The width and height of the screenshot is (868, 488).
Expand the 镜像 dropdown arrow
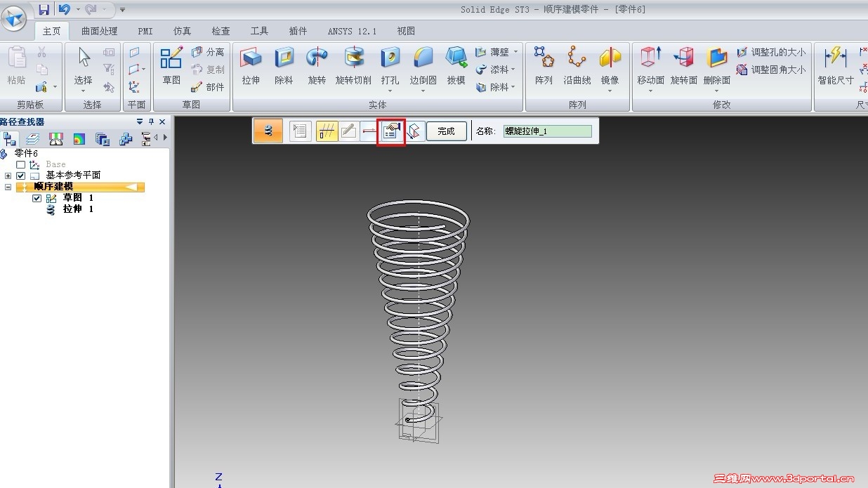(x=610, y=91)
